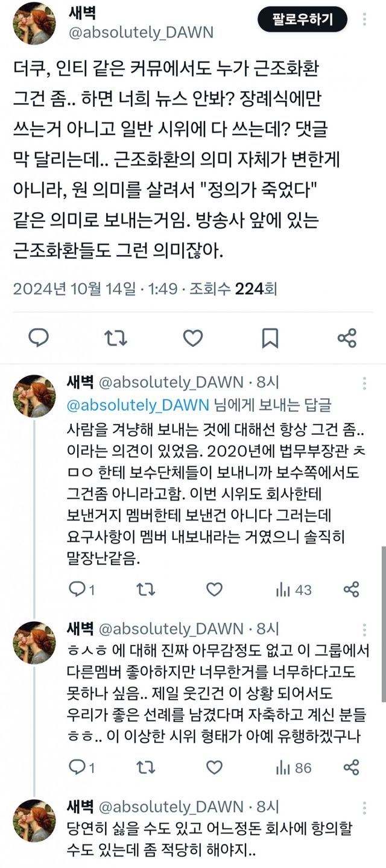Image resolution: width=386 pixels, height=868 pixels.
Task: Reply to the main post via speech bubble icon
Action: tap(39, 338)
